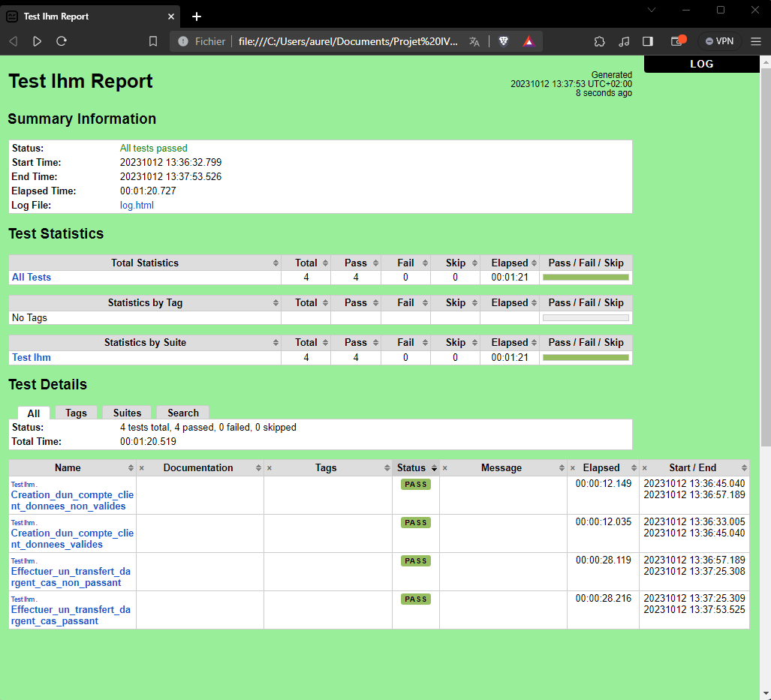Screen dimensions: 771x700
Task: Switch to the Search details tab
Action: coord(183,413)
